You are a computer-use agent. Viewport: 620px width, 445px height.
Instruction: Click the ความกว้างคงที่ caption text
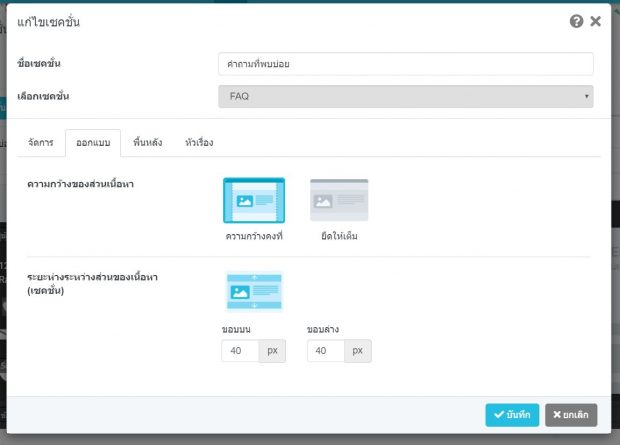[254, 236]
